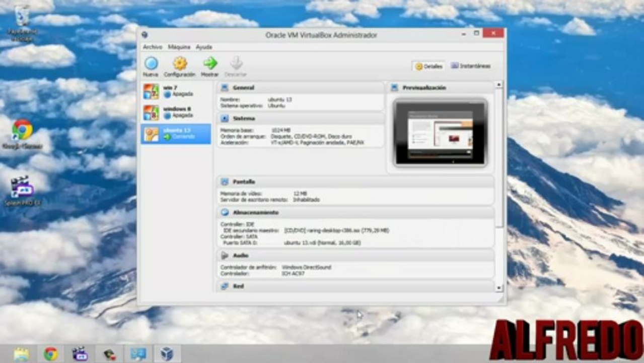Viewport: 644px width, 363px height.
Task: Select the win 7 virtual machine
Action: 176,91
